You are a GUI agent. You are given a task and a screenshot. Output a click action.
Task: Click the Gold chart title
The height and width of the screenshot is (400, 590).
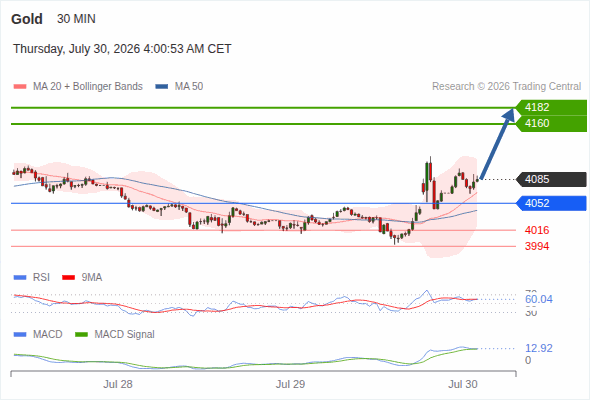pos(27,19)
